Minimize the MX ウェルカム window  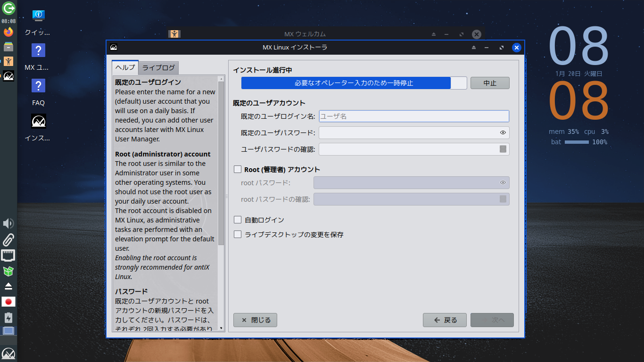447,34
